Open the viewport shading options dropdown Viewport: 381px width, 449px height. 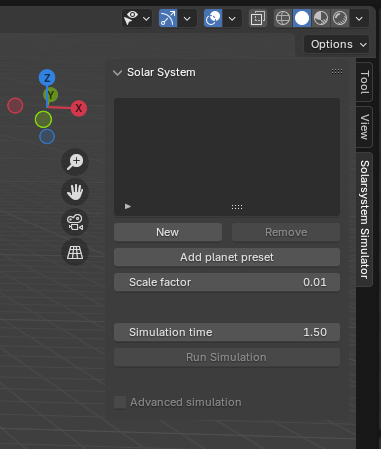tap(359, 19)
